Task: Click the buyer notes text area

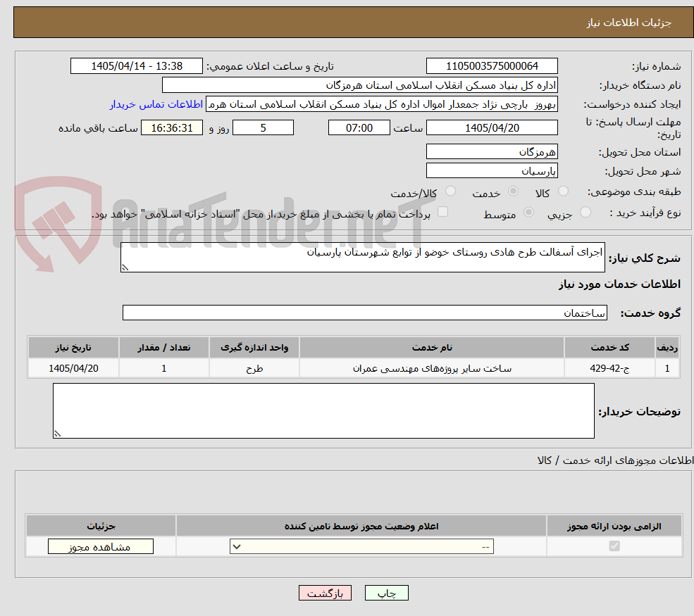Action: pyautogui.click(x=323, y=411)
